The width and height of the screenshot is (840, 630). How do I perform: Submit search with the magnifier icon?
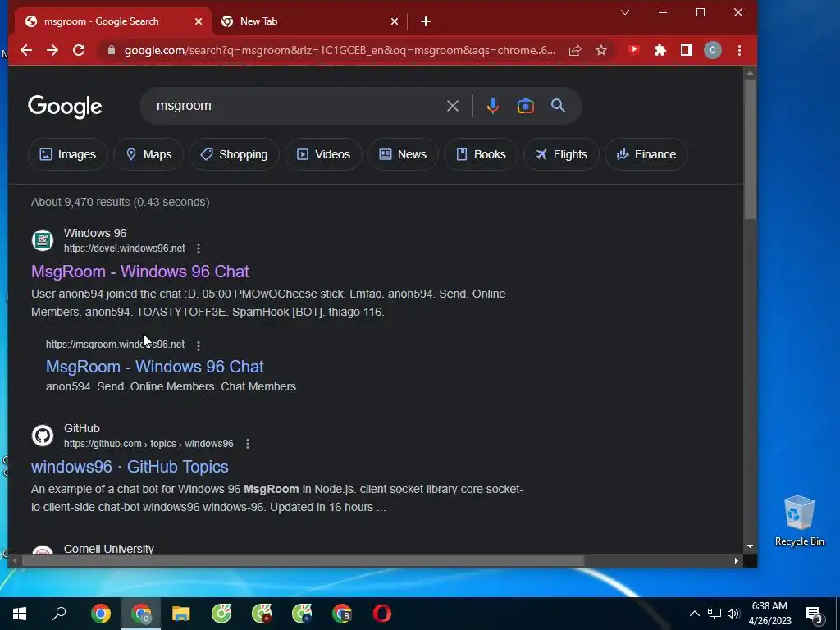coord(558,106)
